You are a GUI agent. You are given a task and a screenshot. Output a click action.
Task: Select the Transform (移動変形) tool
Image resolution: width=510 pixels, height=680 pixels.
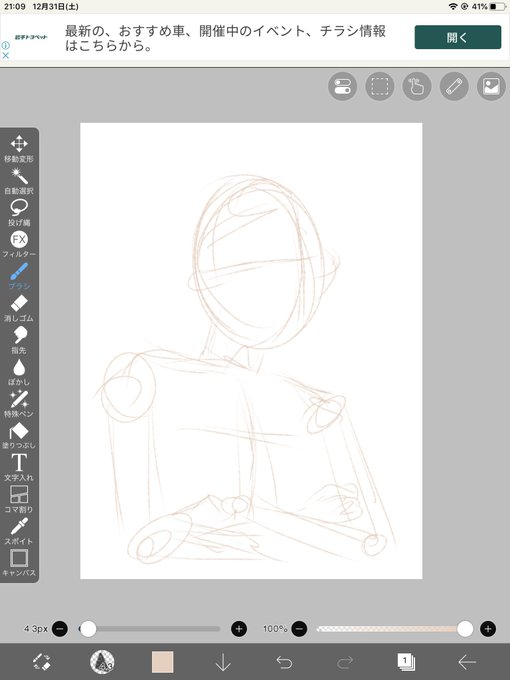pyautogui.click(x=19, y=149)
